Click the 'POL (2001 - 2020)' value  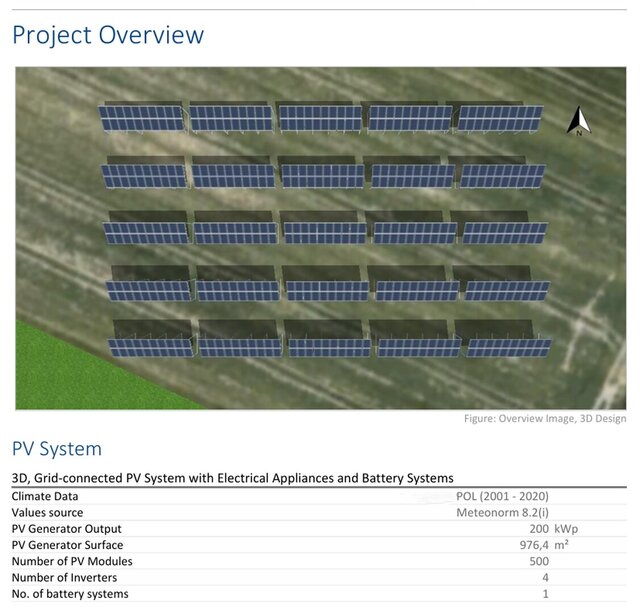(x=502, y=496)
